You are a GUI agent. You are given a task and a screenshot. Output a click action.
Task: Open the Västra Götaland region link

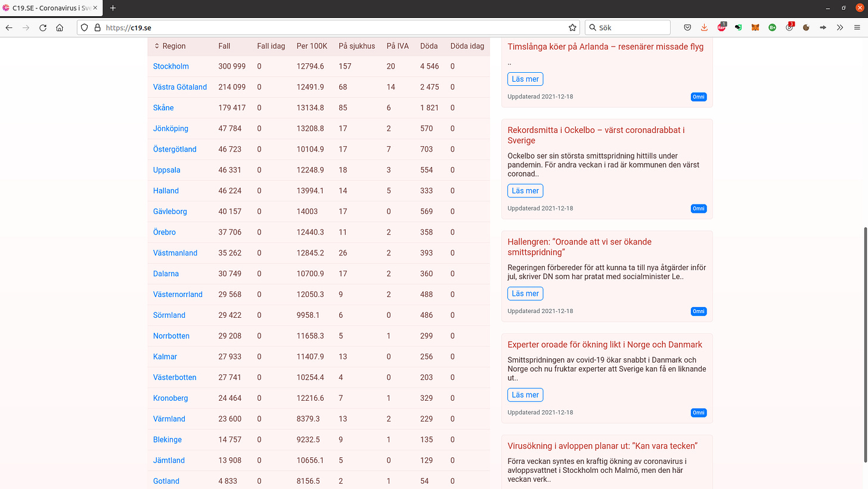[180, 87]
